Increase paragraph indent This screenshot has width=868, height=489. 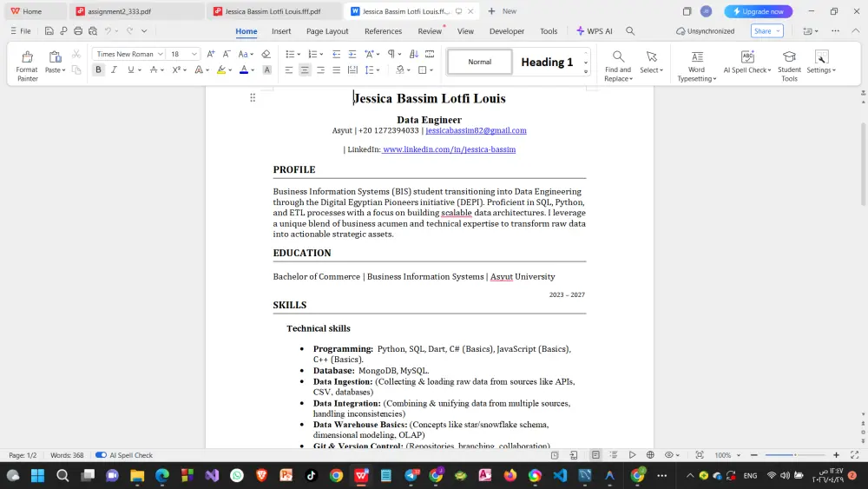point(352,54)
